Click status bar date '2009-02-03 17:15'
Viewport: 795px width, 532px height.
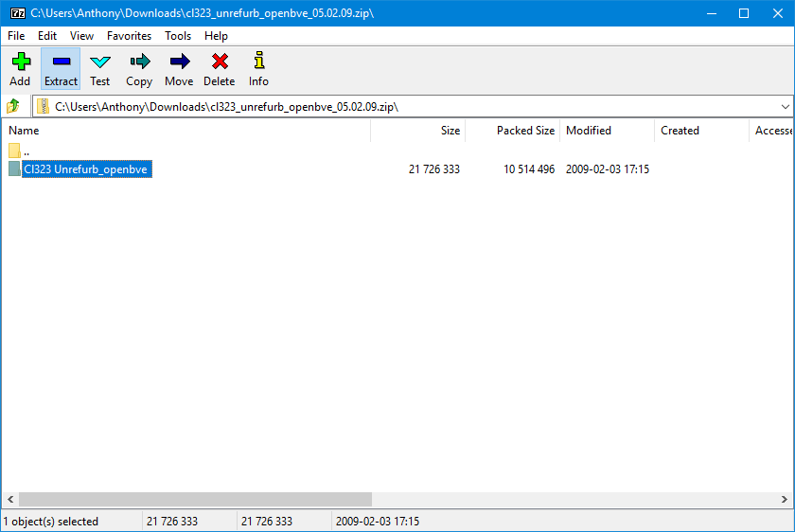click(378, 522)
